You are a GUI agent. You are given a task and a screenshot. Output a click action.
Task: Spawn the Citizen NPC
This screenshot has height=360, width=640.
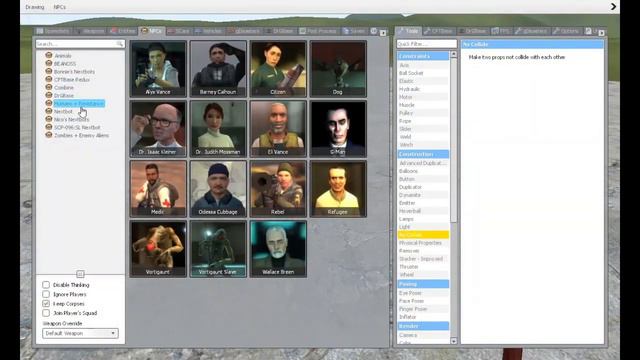278,69
